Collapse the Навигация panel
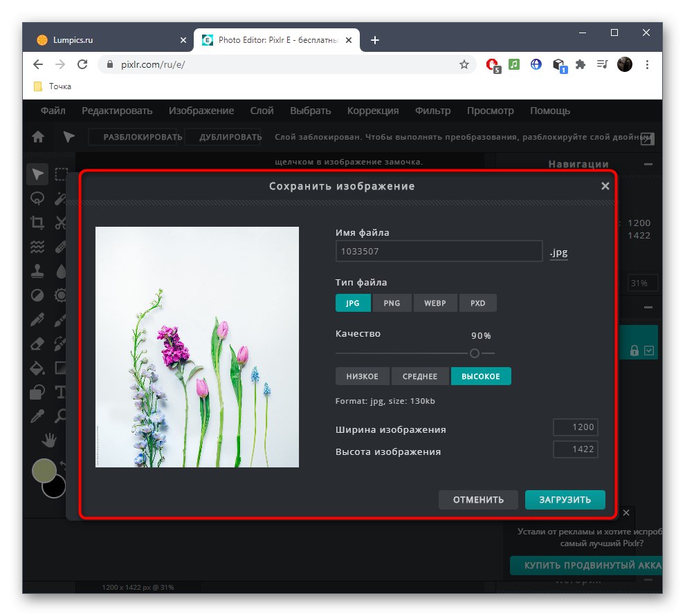 pos(648,164)
